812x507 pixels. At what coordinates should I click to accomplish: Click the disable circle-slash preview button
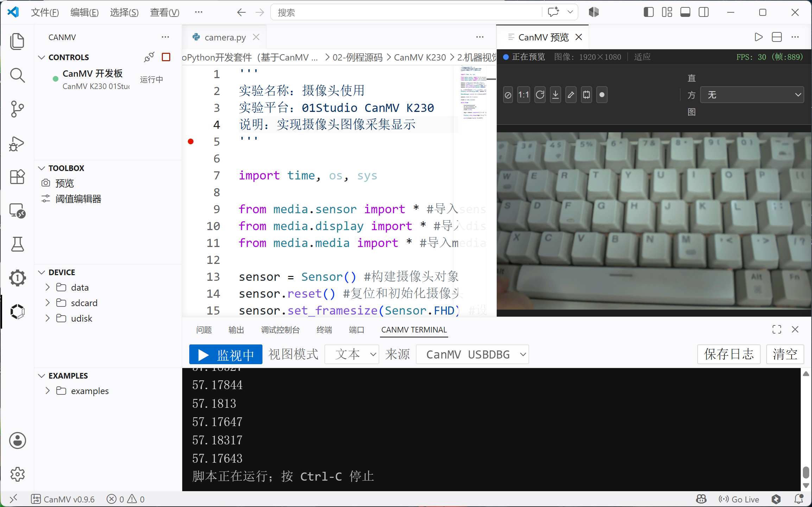pos(508,95)
